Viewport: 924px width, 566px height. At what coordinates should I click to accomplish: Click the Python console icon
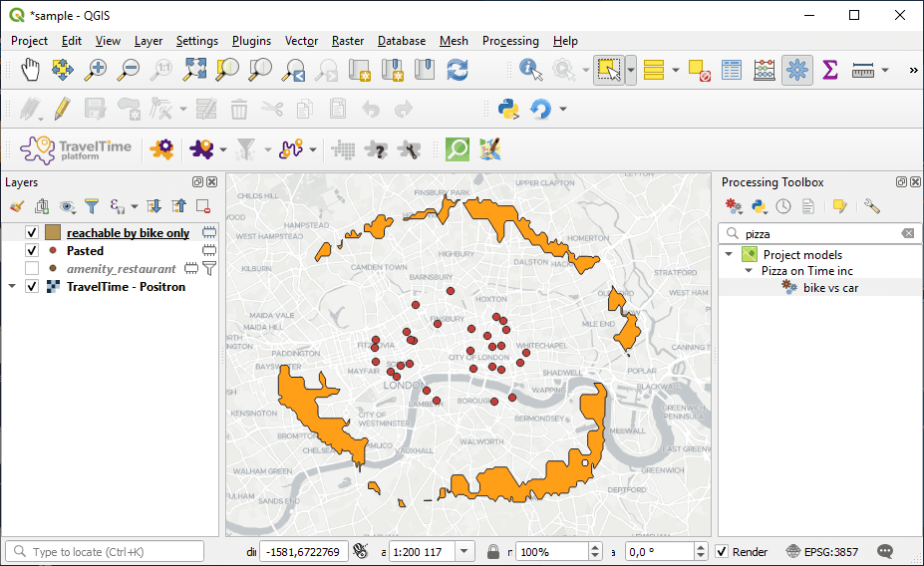pyautogui.click(x=508, y=109)
